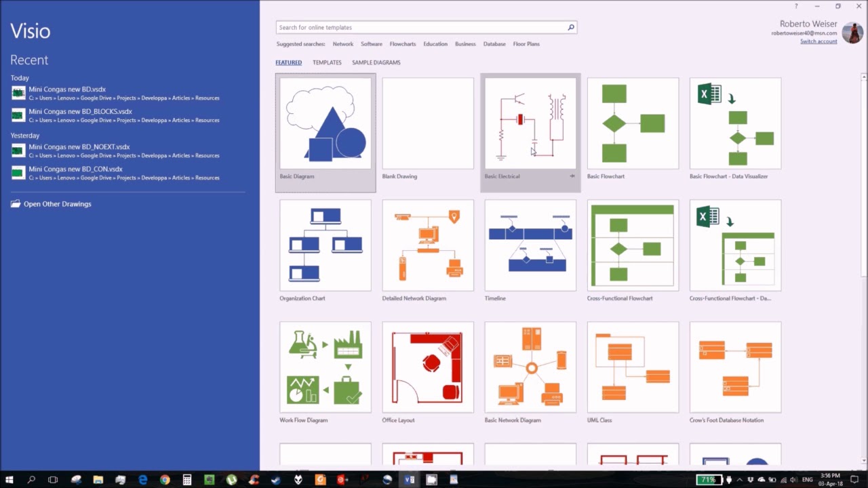Switch to the TEMPLATES tab
Screen dimensions: 868x488
click(327, 62)
